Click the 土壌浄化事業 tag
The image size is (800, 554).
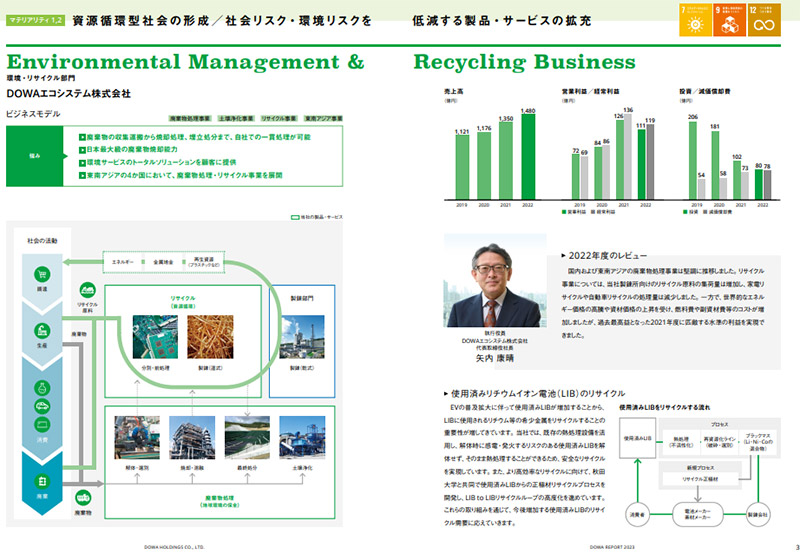point(236,118)
